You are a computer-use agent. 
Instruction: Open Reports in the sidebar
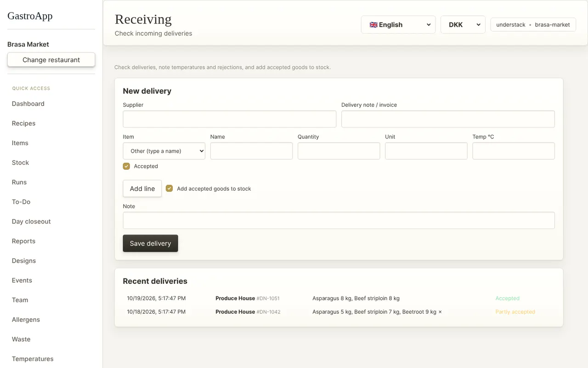point(23,241)
